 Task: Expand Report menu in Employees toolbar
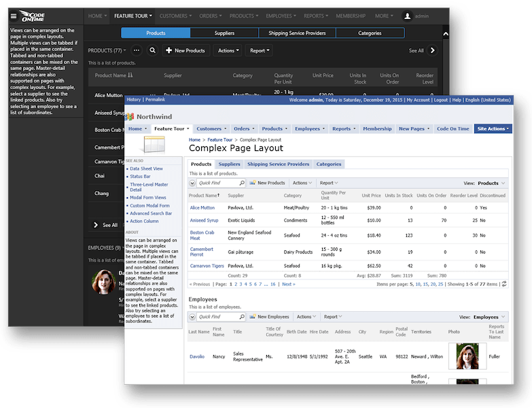(333, 317)
